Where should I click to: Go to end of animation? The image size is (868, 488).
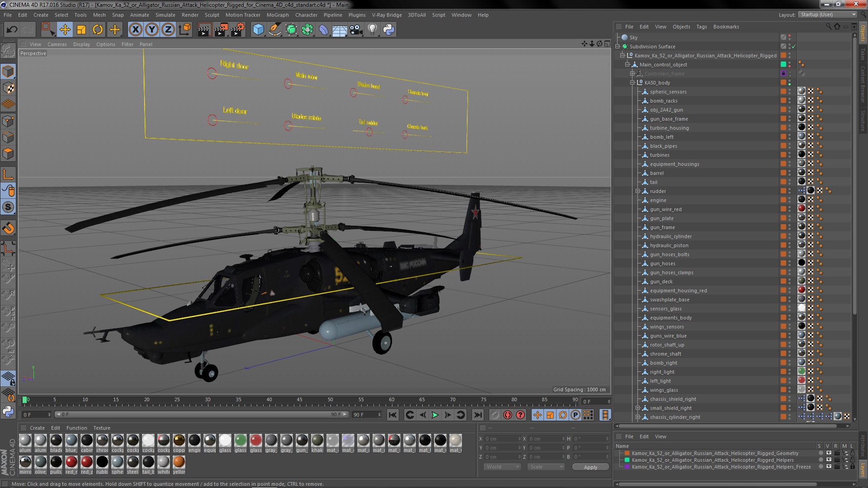(477, 415)
